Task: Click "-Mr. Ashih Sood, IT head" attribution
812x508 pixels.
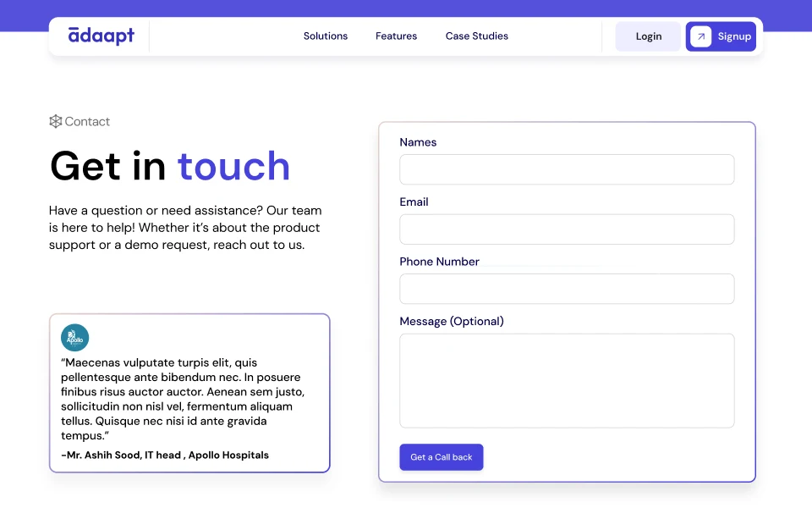Action: [165, 456]
